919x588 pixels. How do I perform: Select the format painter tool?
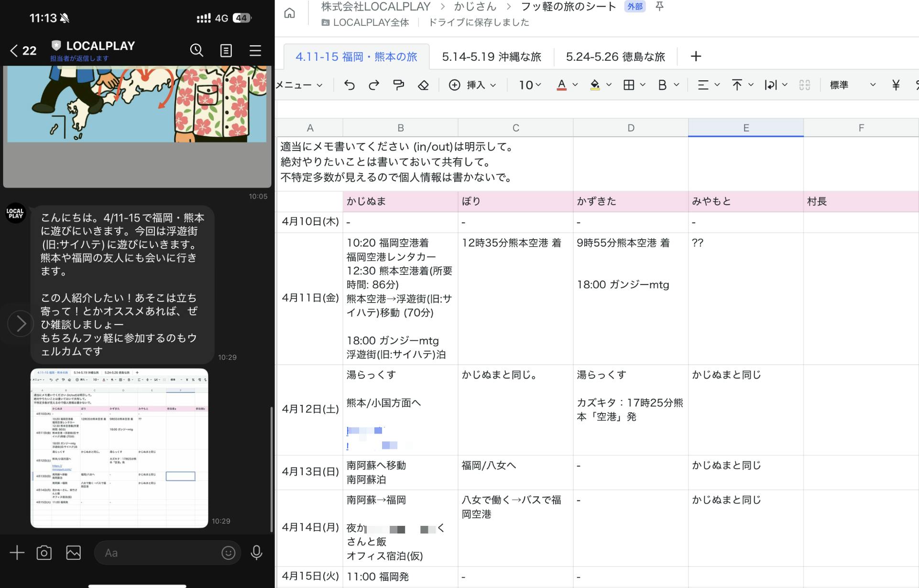tap(398, 85)
